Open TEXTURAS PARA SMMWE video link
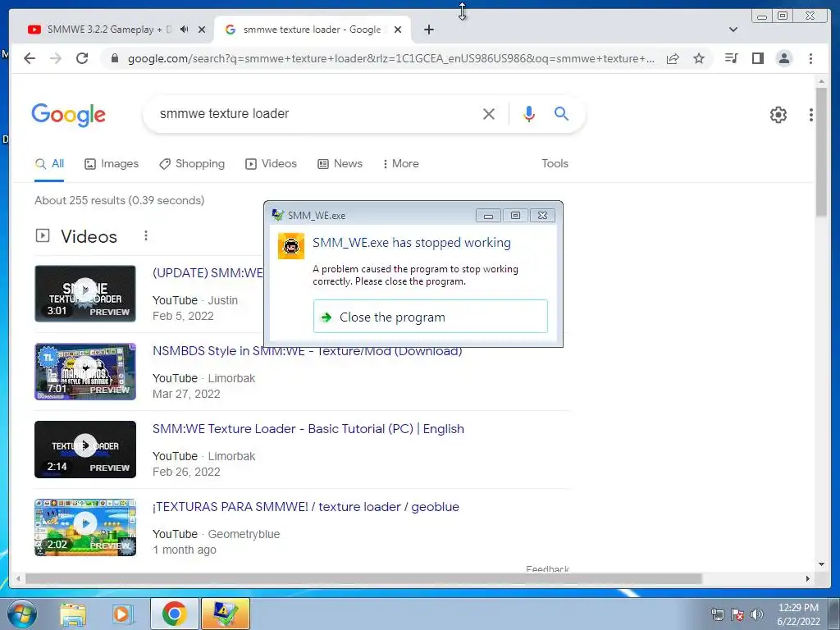This screenshot has height=630, width=840. click(x=305, y=507)
